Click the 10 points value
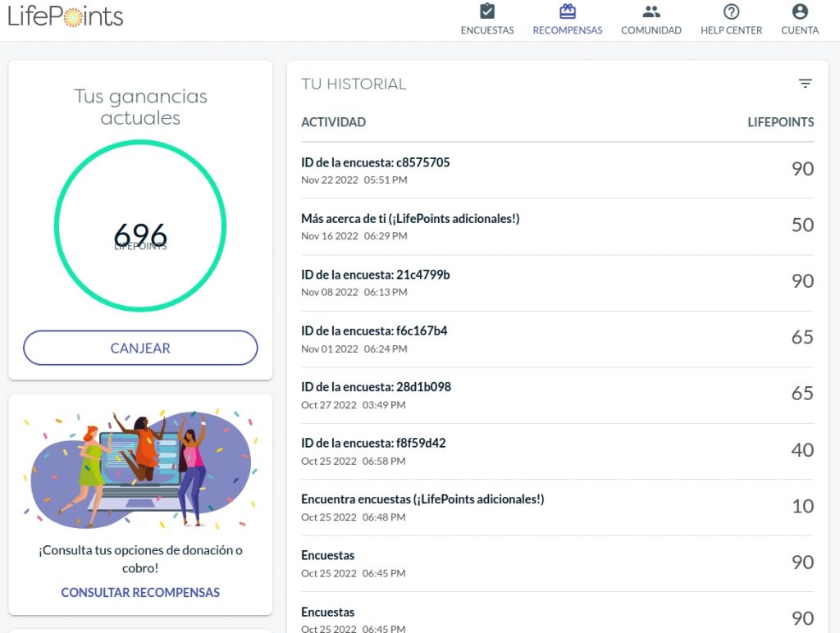 (802, 506)
